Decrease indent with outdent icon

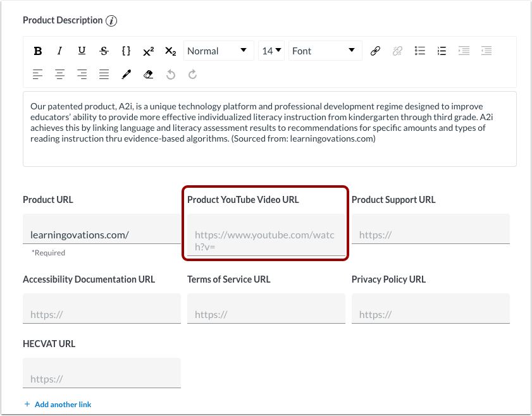pyautogui.click(x=486, y=51)
